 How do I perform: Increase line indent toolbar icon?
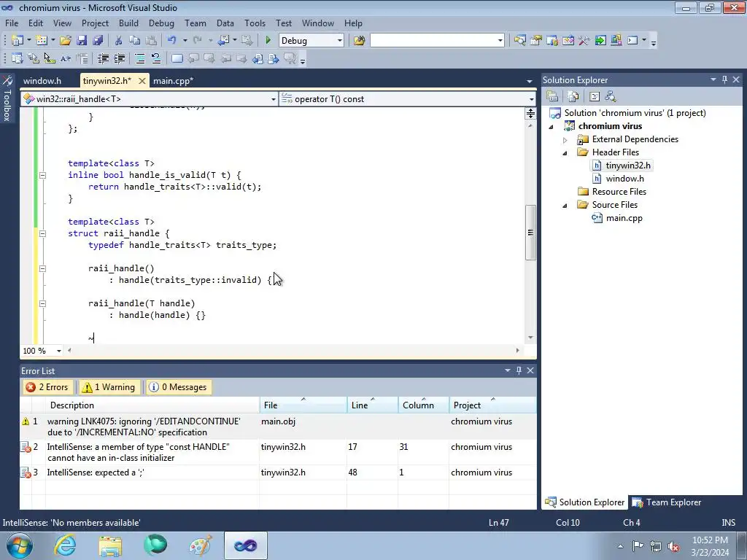tap(119, 58)
